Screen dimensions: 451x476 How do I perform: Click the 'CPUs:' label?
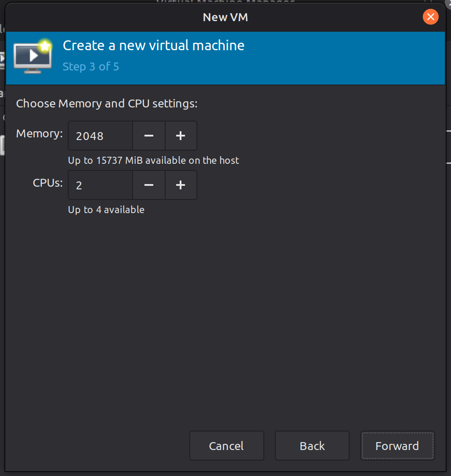(48, 183)
